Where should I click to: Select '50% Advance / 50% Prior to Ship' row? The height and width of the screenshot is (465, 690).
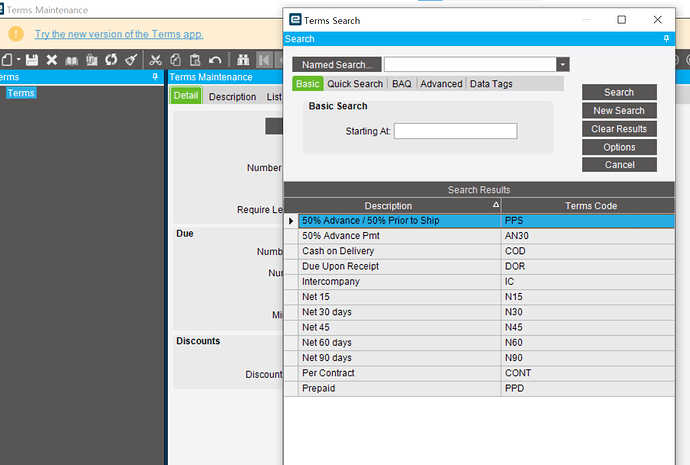pyautogui.click(x=486, y=221)
